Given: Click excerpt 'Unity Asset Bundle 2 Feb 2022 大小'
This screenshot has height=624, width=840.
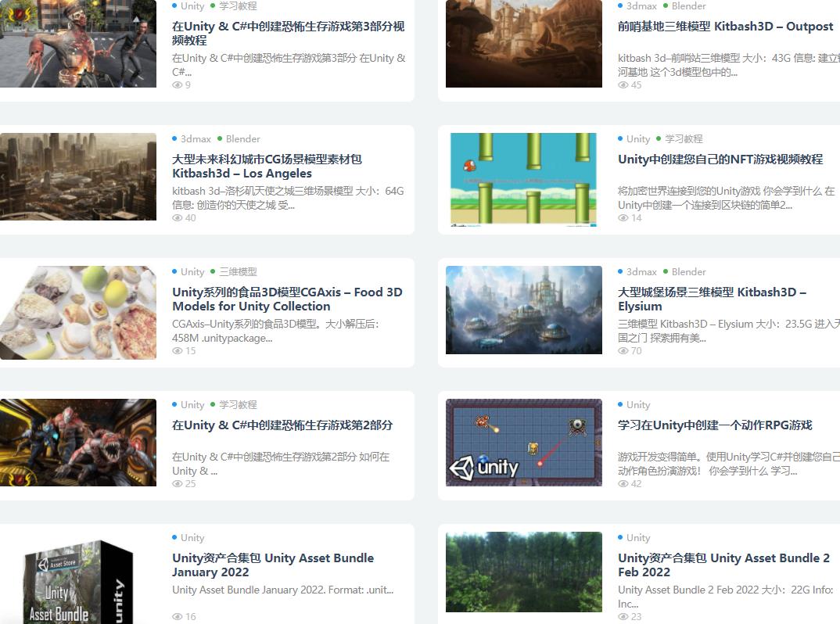Looking at the screenshot, I should coord(725,597).
